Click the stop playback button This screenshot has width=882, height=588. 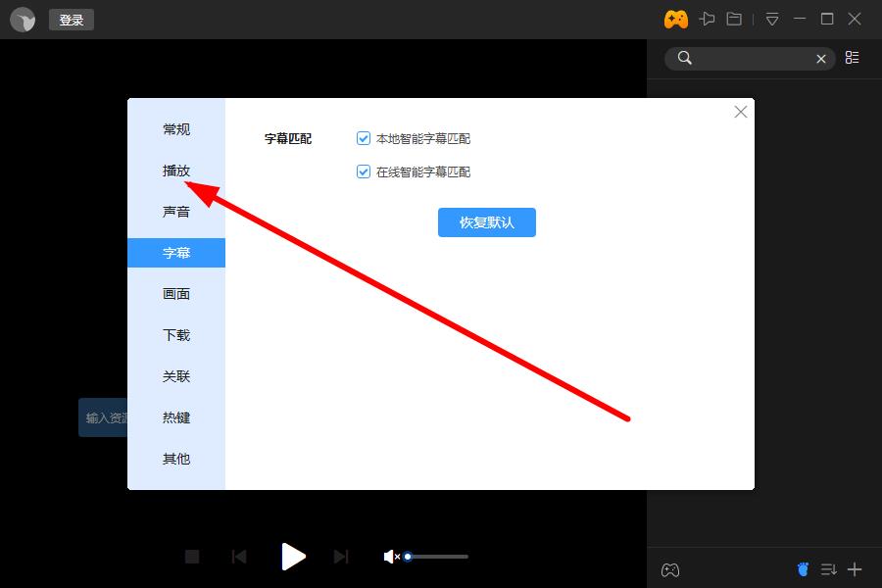coord(192,557)
